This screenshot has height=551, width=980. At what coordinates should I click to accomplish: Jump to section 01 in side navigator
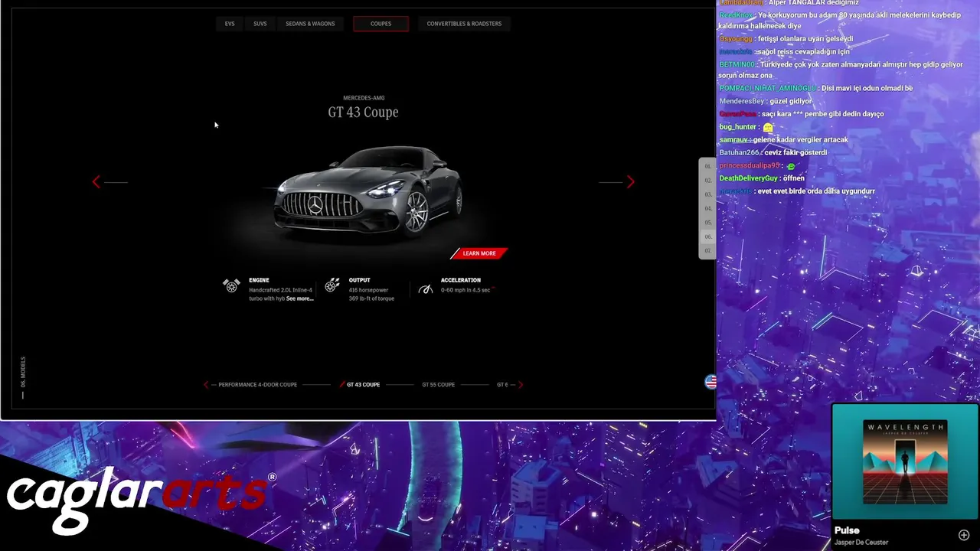pos(708,166)
